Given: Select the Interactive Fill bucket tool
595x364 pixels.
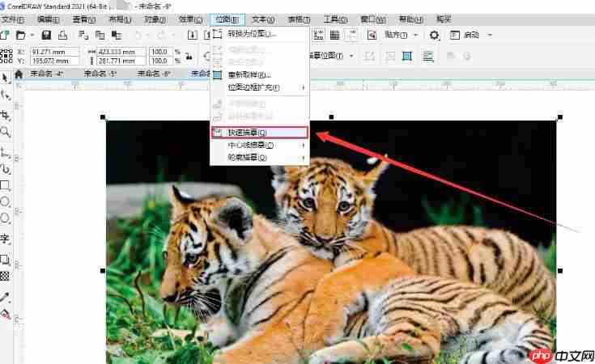Looking at the screenshot, I should pyautogui.click(x=5, y=314).
